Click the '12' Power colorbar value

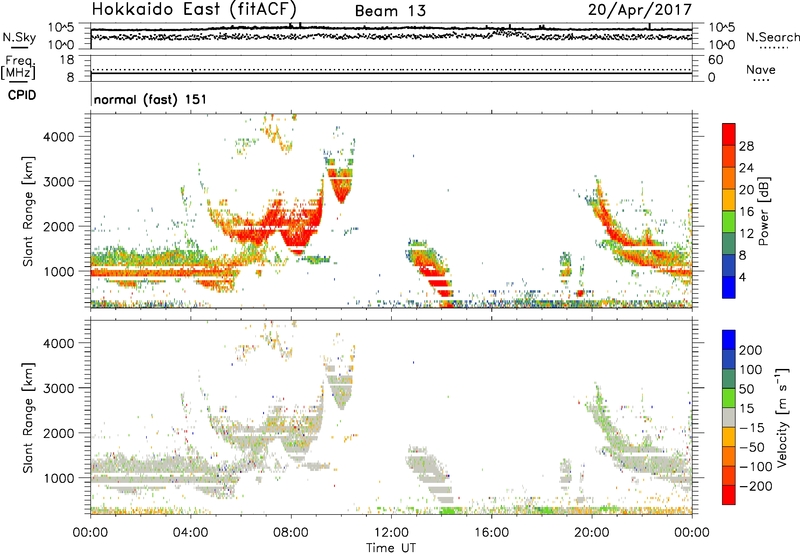[746, 234]
